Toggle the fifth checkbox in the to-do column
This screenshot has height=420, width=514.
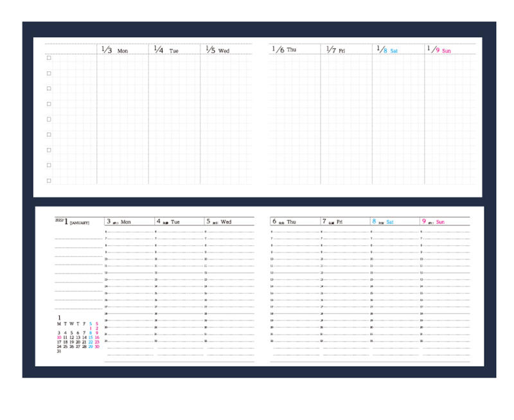[49, 119]
